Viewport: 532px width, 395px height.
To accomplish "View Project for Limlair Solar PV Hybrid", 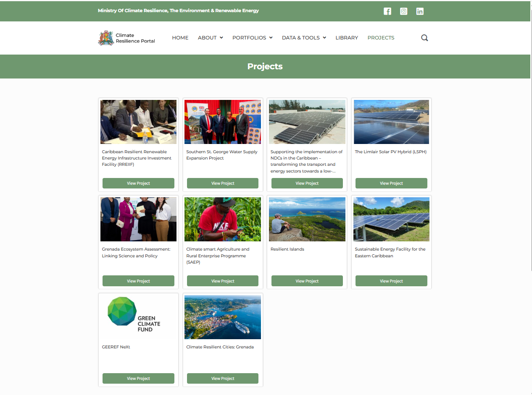I will (391, 183).
